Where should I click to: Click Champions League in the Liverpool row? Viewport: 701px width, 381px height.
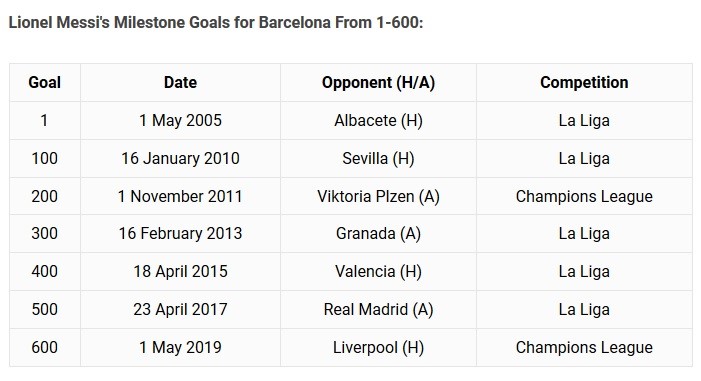point(584,347)
